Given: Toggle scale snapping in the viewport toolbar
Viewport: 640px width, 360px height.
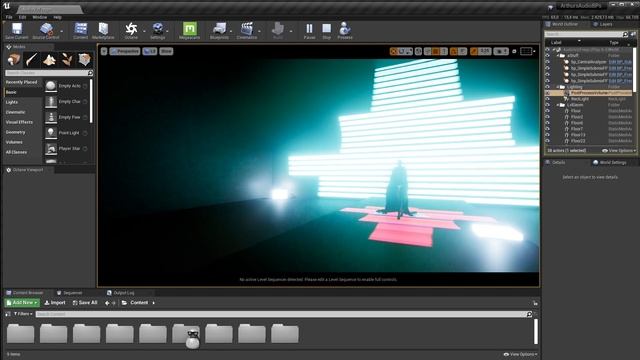Looking at the screenshot, I should click(473, 51).
